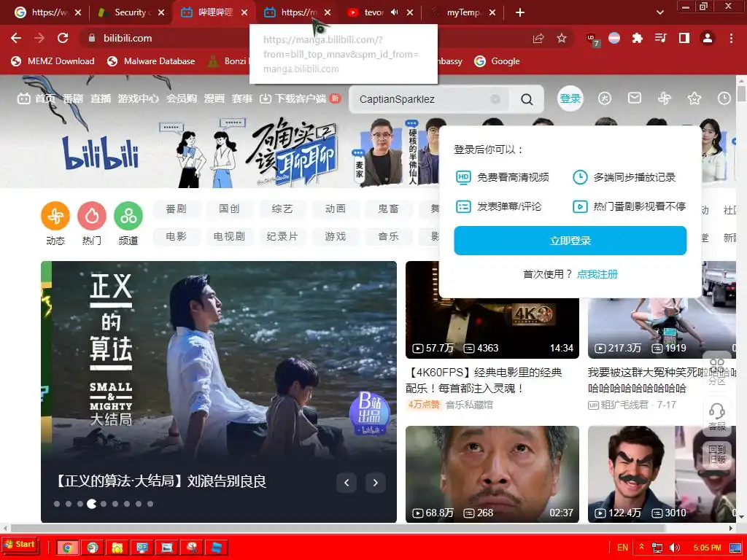The image size is (747, 560).
Task: Open big member icon next to login
Action: [x=605, y=98]
